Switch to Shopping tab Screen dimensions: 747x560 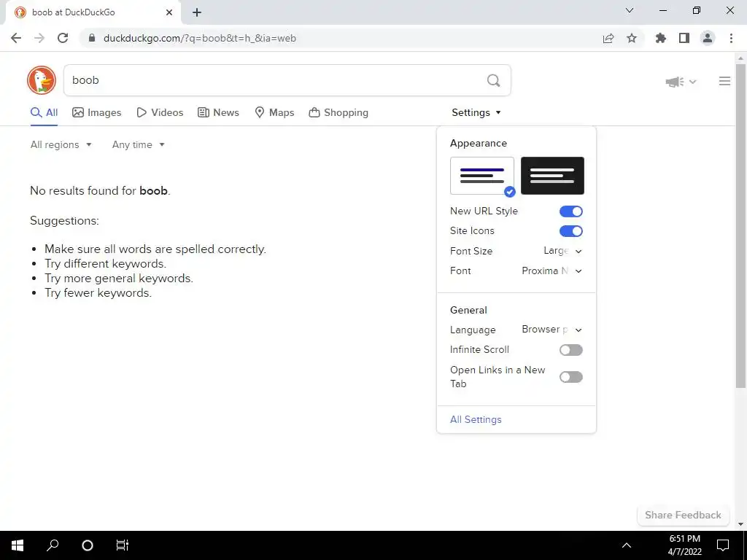click(338, 112)
